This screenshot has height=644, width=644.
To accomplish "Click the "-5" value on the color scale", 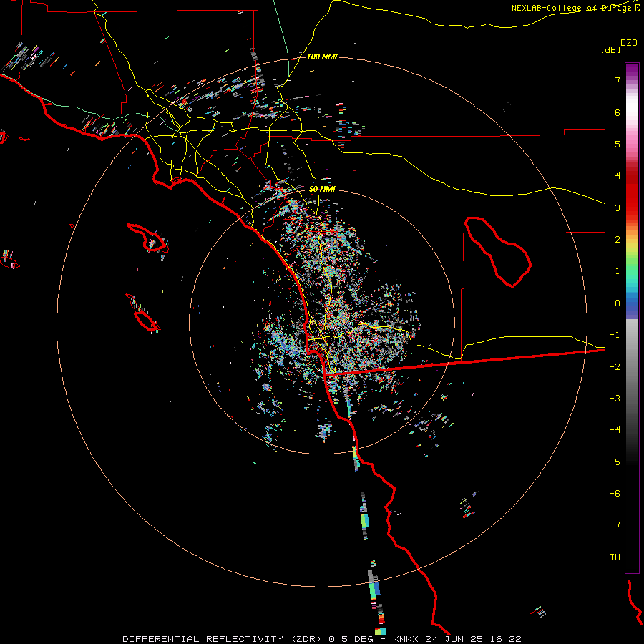I will (615, 462).
